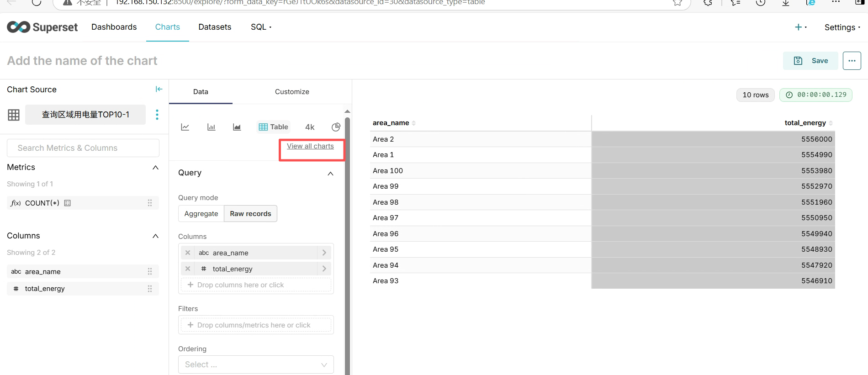Switch to the Data tab
The height and width of the screenshot is (375, 868).
point(201,92)
